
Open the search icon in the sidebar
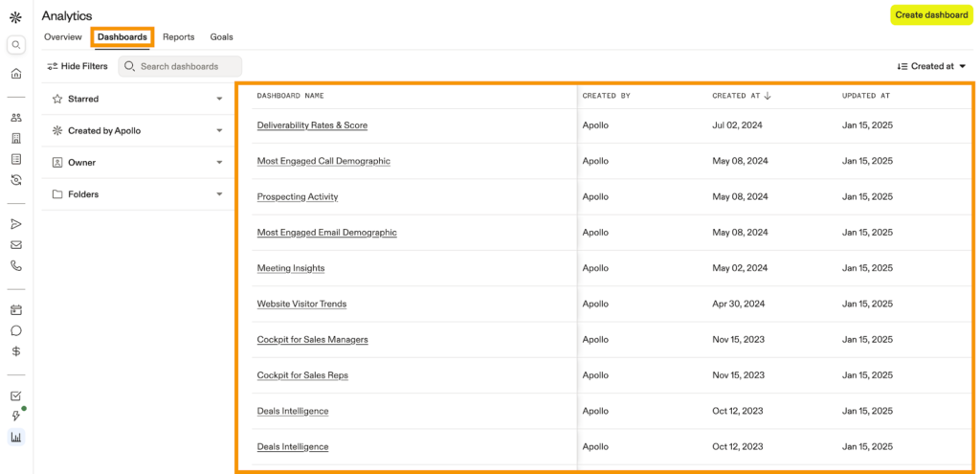pos(16,45)
